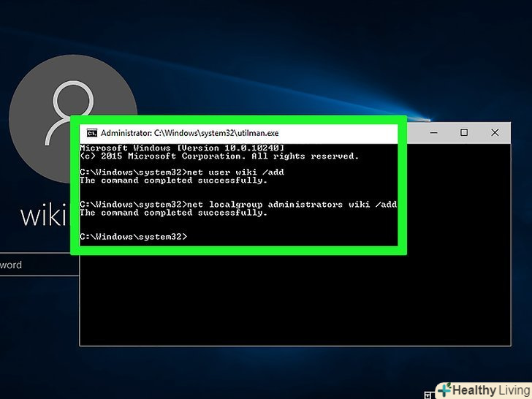This screenshot has width=532, height=399.
Task: Click the last empty 'C:\Windows\system32>' prompt
Action: [133, 237]
